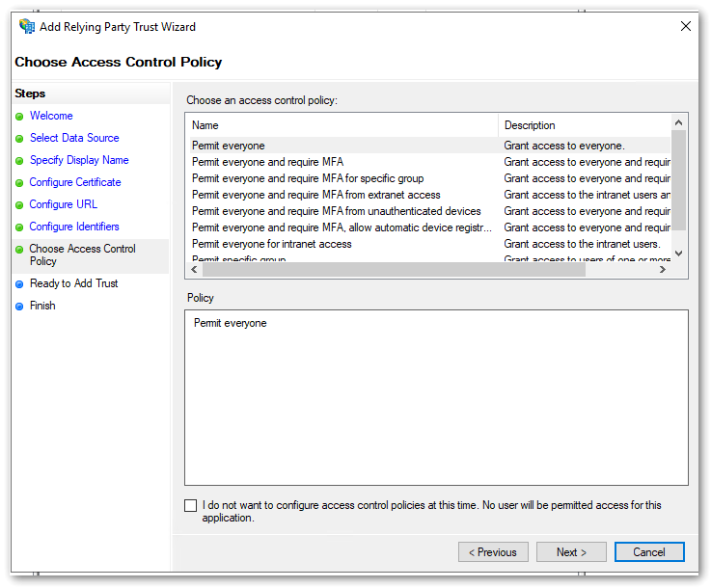Enable the no access control policies checkbox
The image size is (711, 588).
click(x=190, y=505)
